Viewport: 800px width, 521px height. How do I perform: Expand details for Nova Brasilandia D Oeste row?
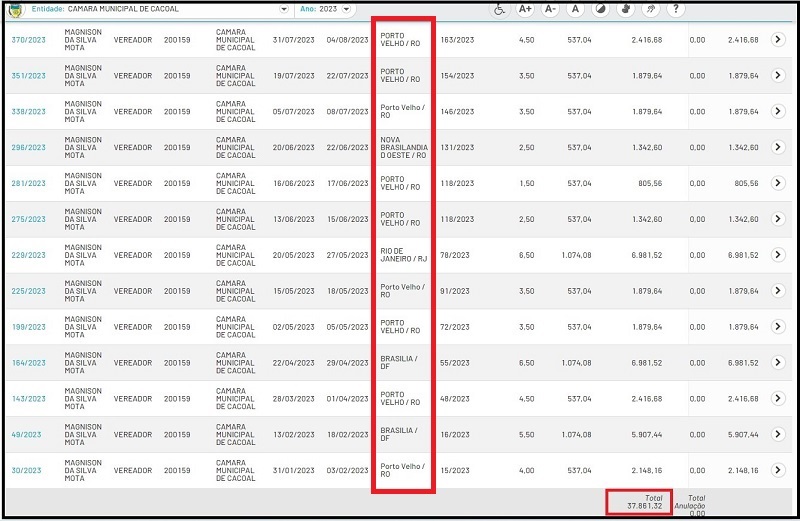779,147
